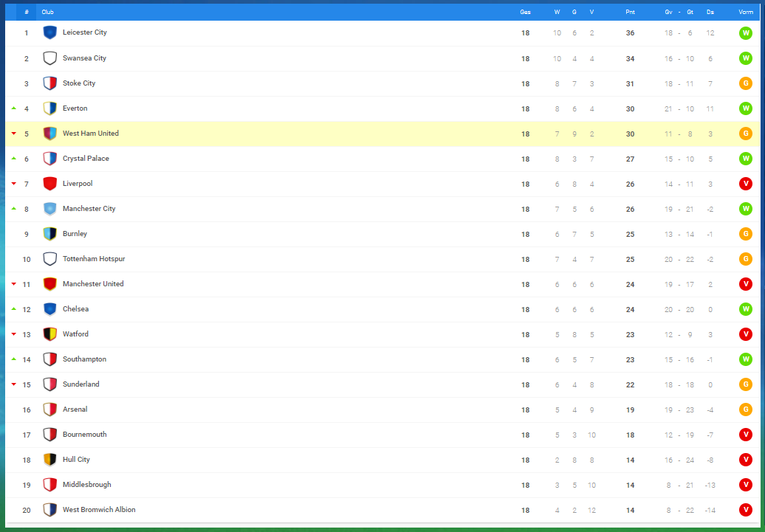Viewport: 765px width, 532px height.
Task: Open the Chelsea club name link
Action: 75,309
